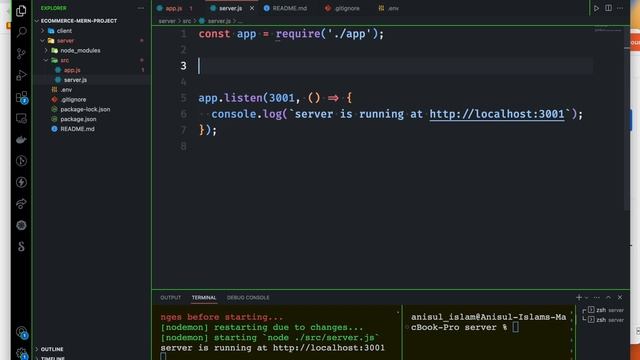Click the server.js breadcrumb segment
640x360 pixels.
tap(219, 21)
